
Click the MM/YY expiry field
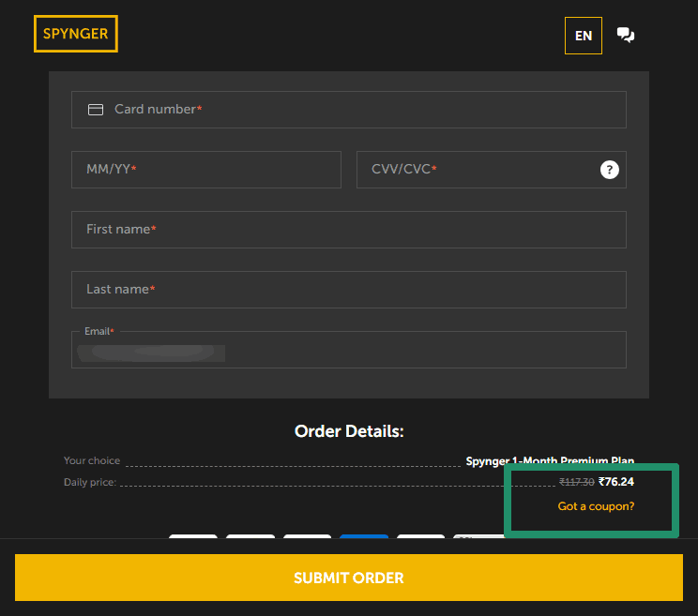click(206, 170)
